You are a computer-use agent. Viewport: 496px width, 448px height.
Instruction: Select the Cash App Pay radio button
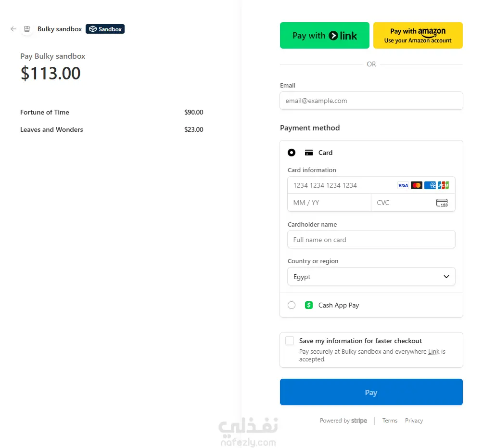coord(292,305)
